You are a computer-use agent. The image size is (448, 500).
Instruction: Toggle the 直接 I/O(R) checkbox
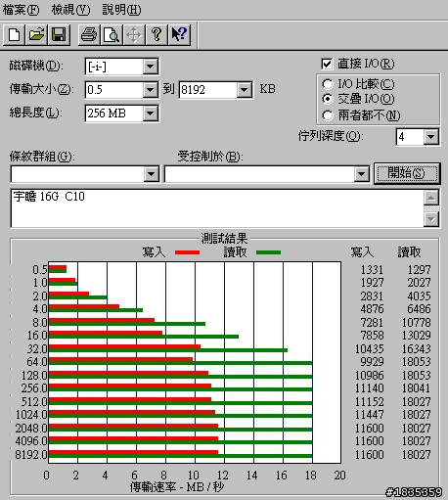[x=327, y=64]
